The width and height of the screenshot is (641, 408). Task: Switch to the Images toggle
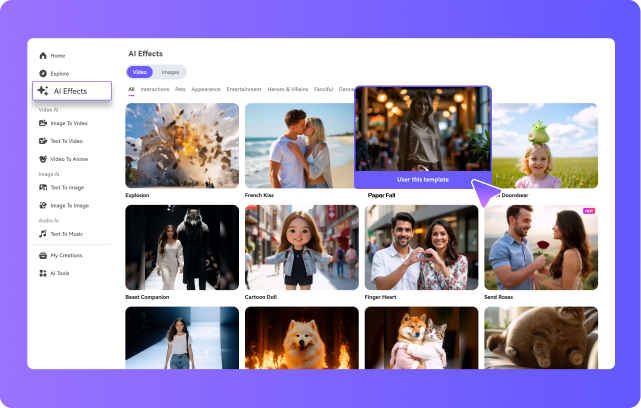point(170,72)
